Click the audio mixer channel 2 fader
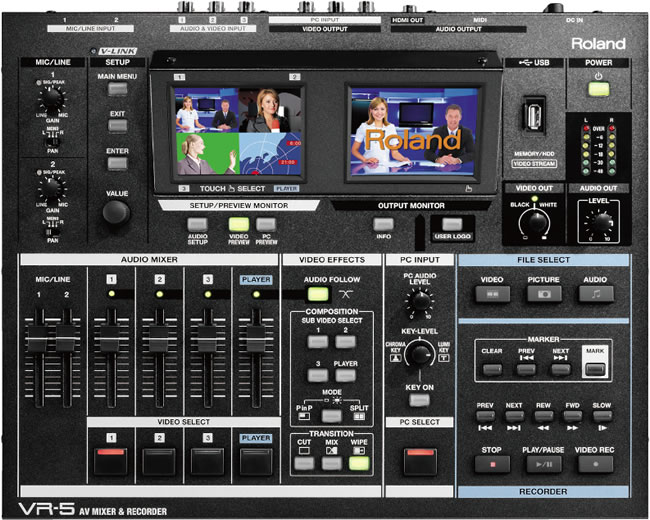This screenshot has width=650, height=520. (x=160, y=338)
